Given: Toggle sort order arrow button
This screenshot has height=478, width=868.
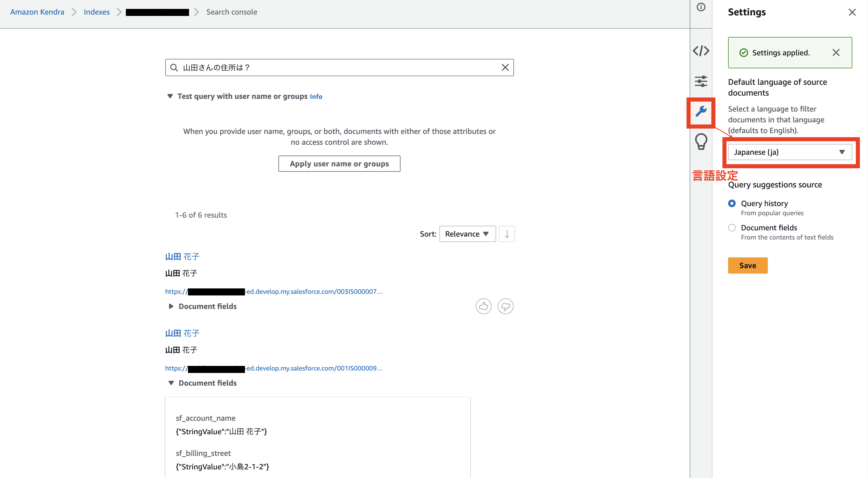Looking at the screenshot, I should coord(506,234).
